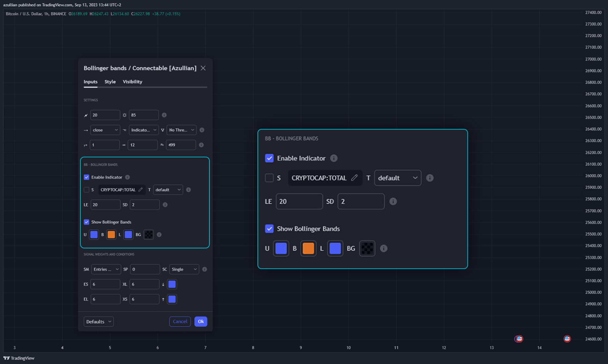This screenshot has height=364, width=608.
Task: Click the EL input field
Action: point(105,299)
